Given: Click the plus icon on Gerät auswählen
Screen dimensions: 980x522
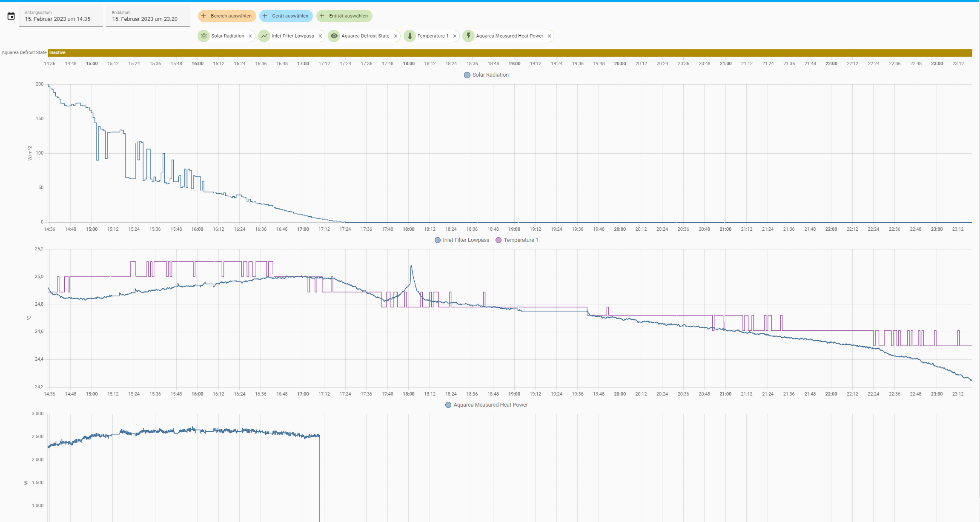Looking at the screenshot, I should [265, 16].
